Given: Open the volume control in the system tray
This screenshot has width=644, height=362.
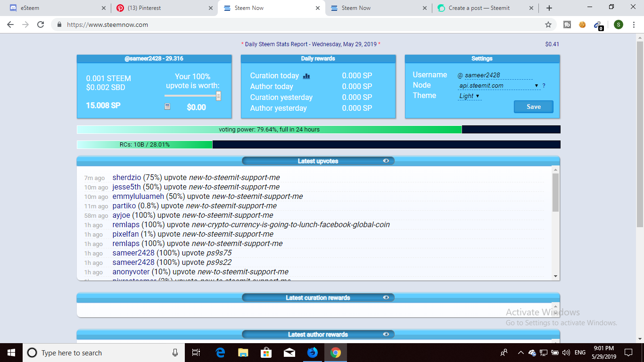Looking at the screenshot, I should (x=566, y=353).
